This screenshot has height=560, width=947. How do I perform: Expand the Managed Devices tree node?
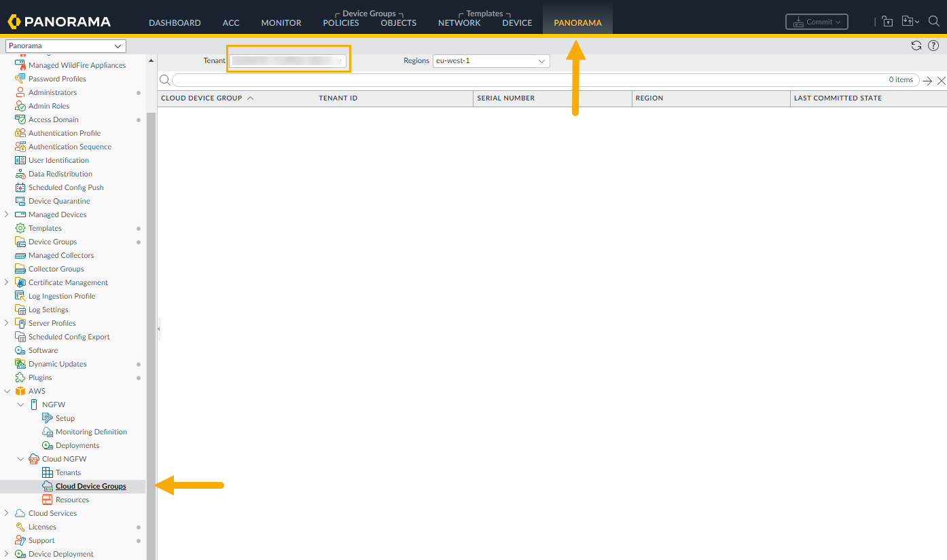pos(7,214)
